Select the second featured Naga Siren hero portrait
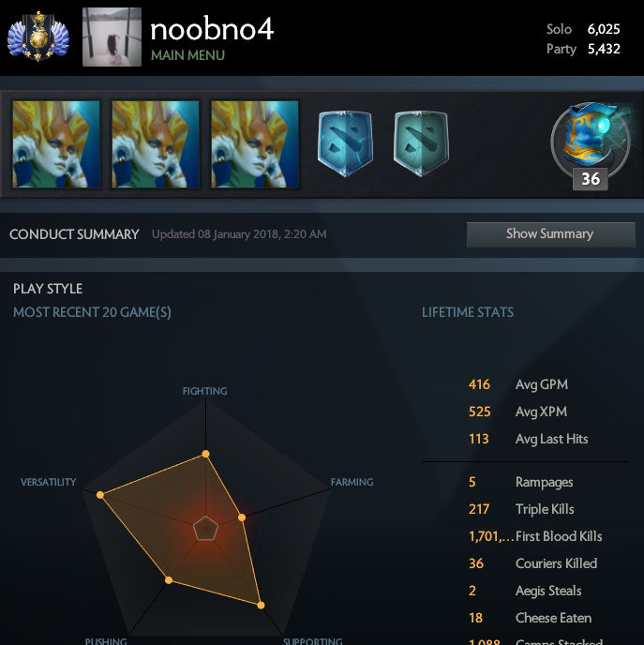The image size is (644, 645). pos(156,144)
